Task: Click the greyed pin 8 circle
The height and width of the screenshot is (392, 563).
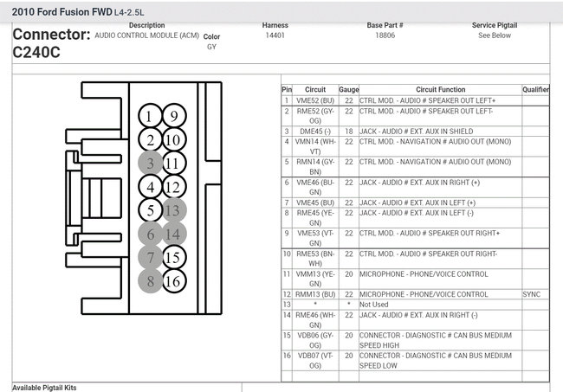Action: click(x=150, y=281)
